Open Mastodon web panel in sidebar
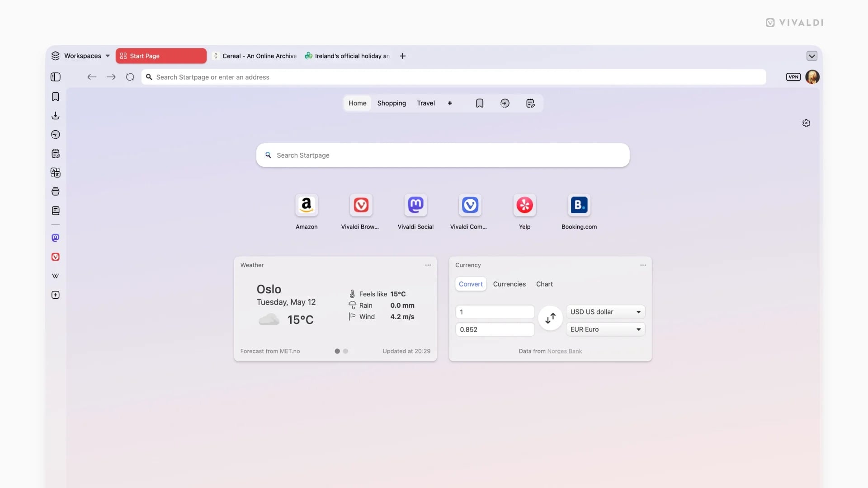868x488 pixels. point(56,238)
